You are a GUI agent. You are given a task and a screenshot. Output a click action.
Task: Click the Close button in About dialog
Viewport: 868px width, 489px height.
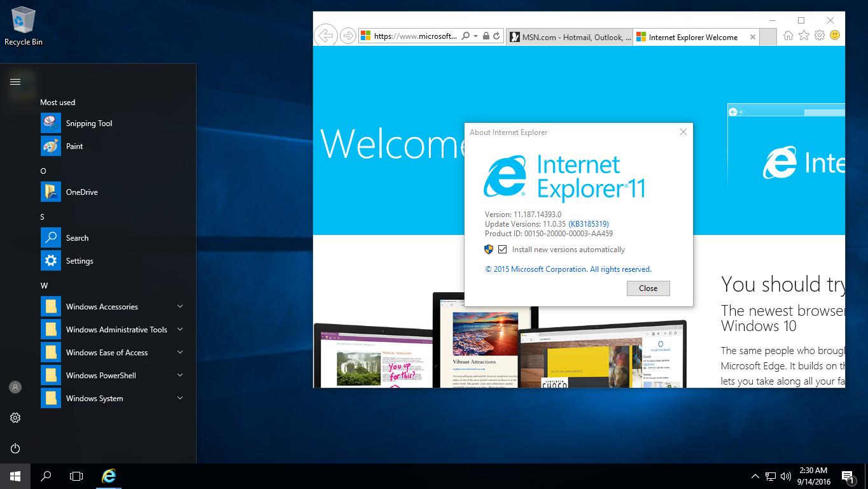point(648,288)
